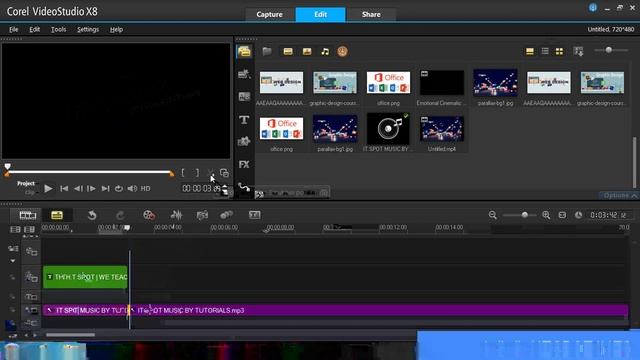Open the Sound Mixer
The image size is (640, 360).
(176, 215)
